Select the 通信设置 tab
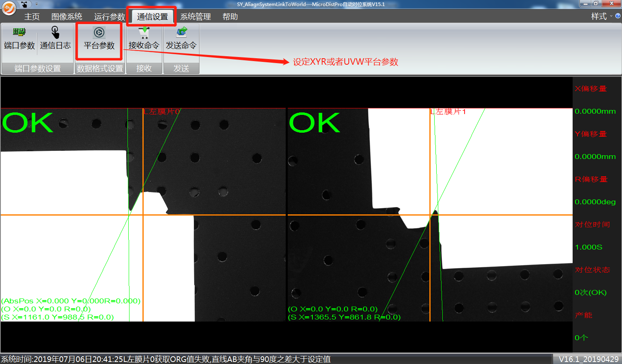The width and height of the screenshot is (622, 364). (x=152, y=17)
